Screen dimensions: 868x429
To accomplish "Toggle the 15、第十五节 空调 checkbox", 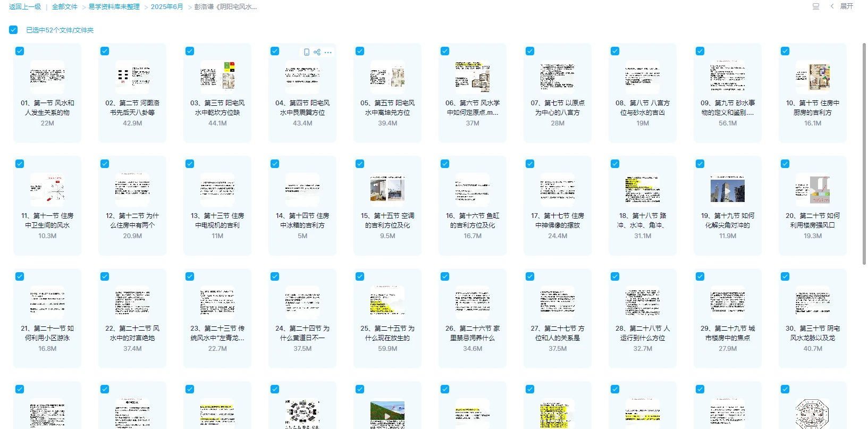I will point(360,164).
